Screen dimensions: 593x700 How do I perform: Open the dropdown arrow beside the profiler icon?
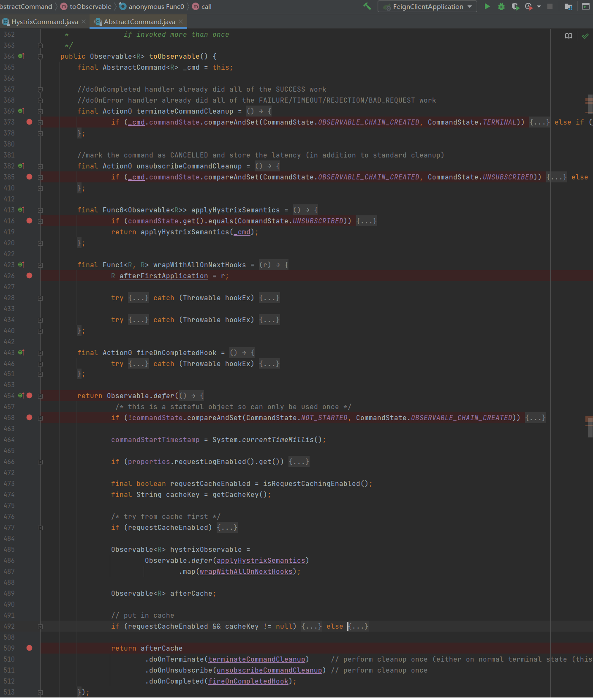coord(539,7)
